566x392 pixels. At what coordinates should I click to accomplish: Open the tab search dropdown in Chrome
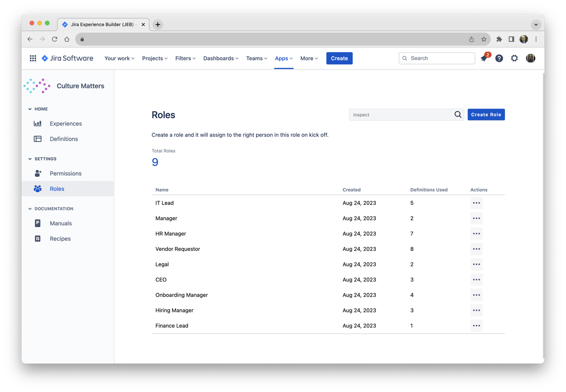tap(536, 24)
